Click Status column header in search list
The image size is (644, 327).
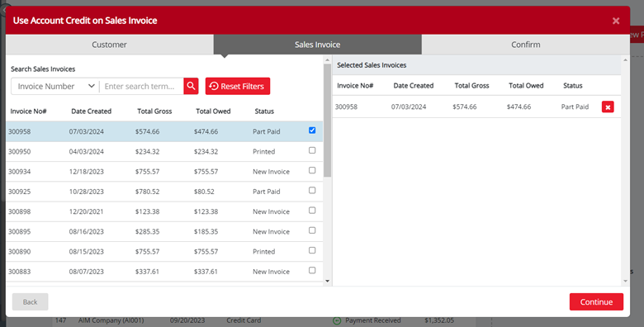coord(264,111)
